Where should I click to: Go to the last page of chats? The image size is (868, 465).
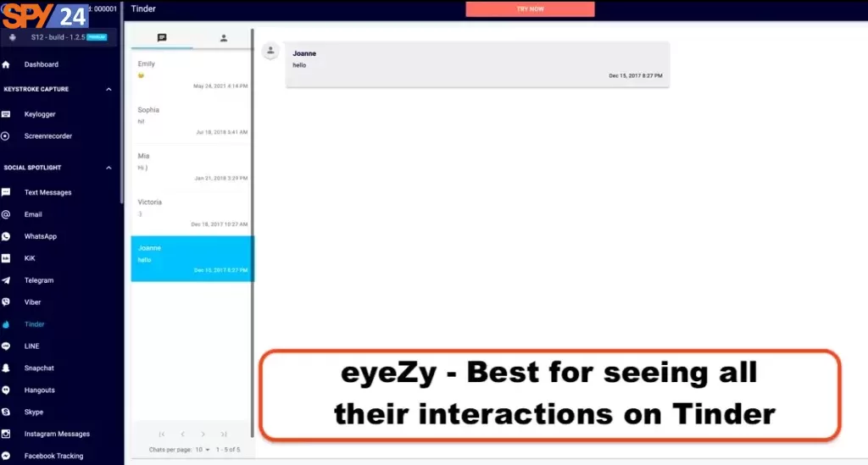[x=224, y=435]
